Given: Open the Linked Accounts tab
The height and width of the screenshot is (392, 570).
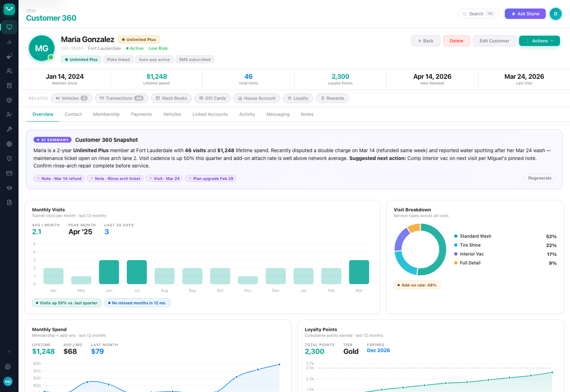Looking at the screenshot, I should [210, 114].
